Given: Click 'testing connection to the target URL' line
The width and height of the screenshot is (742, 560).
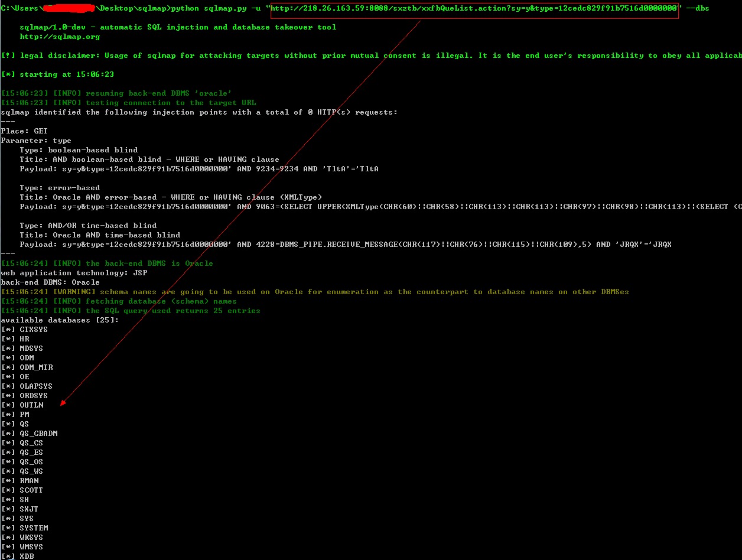Looking at the screenshot, I should [x=128, y=103].
